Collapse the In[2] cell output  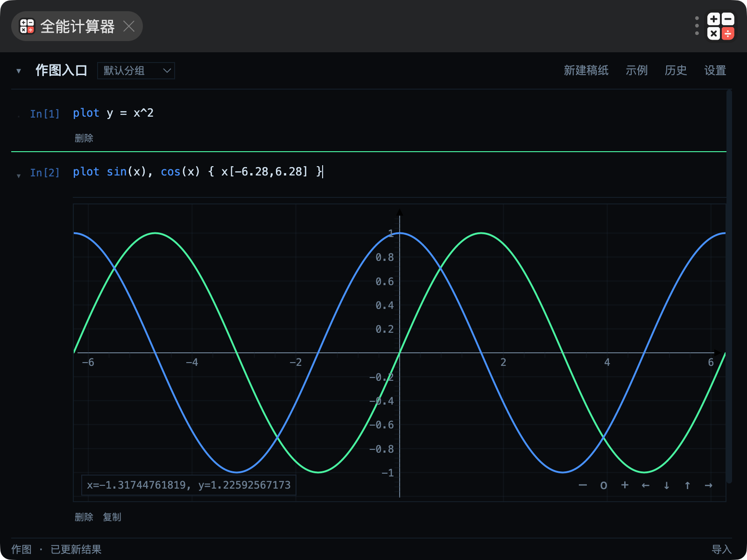pos(19,176)
